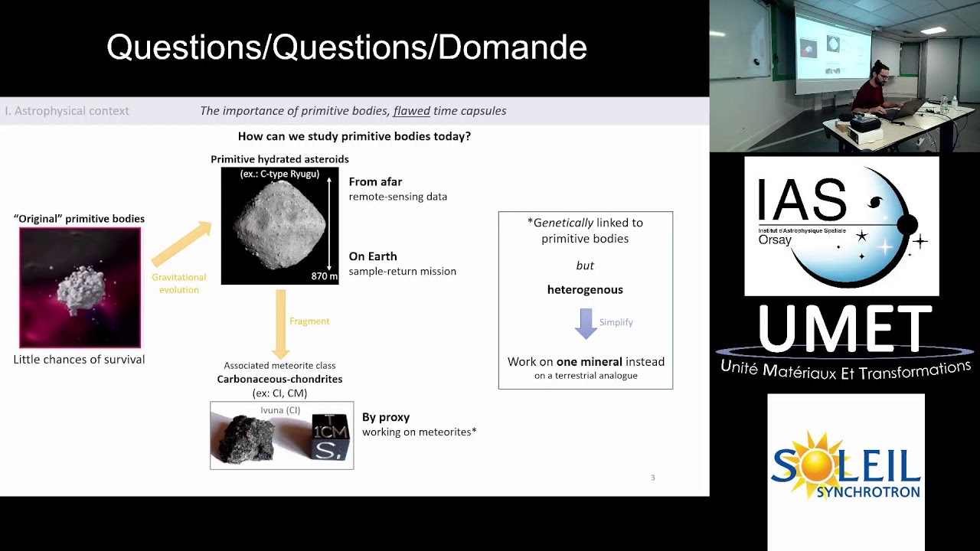980x551 pixels.
Task: Click 'sample-return mission' text
Action: (x=403, y=271)
